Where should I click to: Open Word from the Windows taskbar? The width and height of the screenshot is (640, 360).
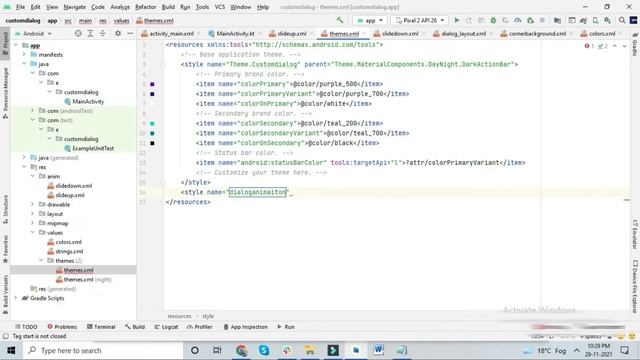[x=378, y=350]
